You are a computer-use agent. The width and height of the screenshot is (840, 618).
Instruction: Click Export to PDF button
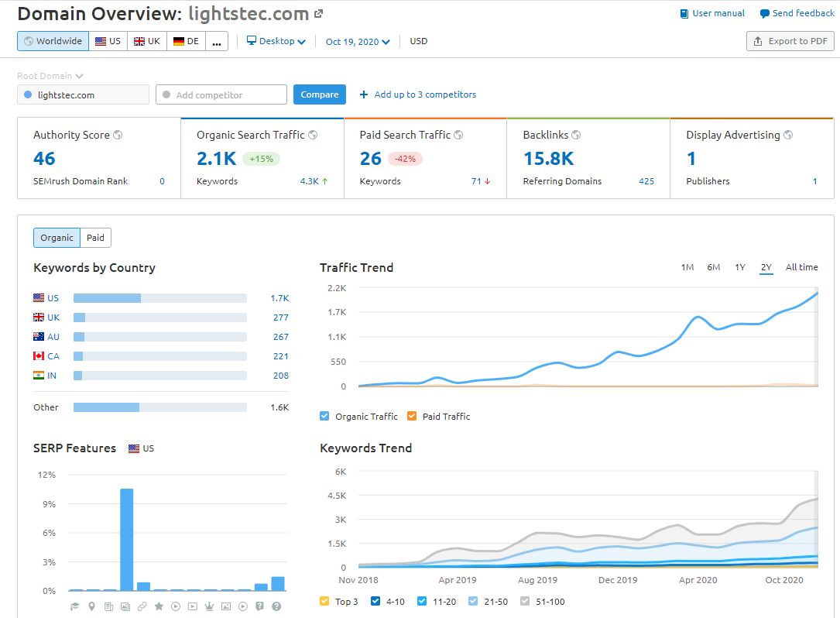click(x=790, y=41)
